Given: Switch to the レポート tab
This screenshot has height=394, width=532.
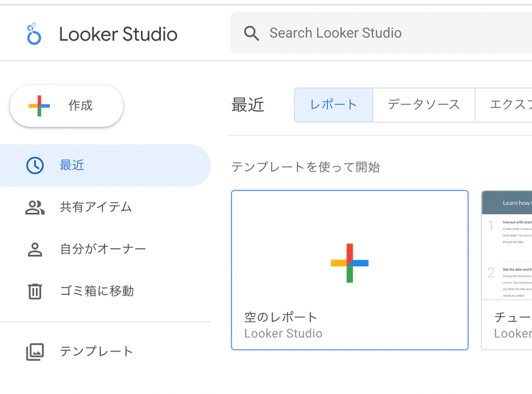Looking at the screenshot, I should (x=334, y=105).
